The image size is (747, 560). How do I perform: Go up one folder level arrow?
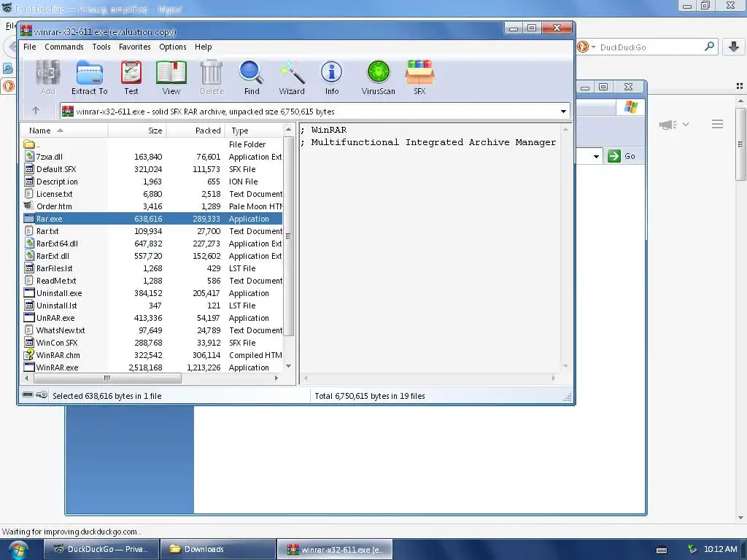click(36, 111)
